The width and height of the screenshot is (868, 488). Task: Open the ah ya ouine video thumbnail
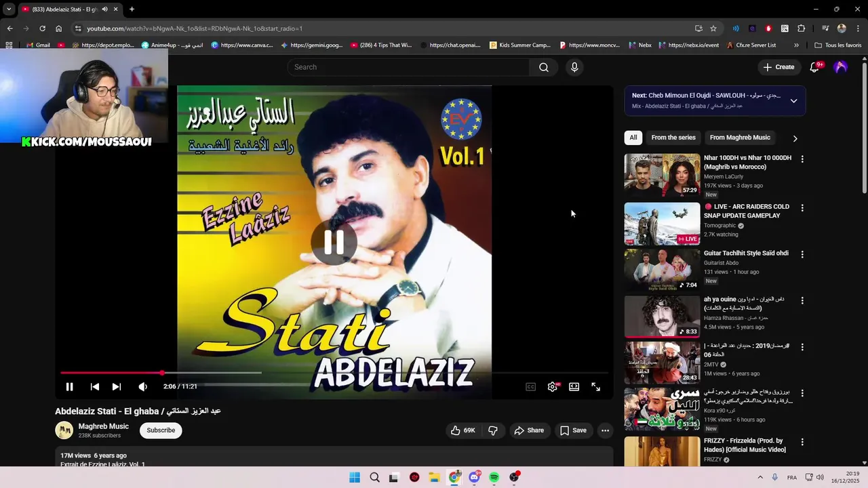point(662,317)
